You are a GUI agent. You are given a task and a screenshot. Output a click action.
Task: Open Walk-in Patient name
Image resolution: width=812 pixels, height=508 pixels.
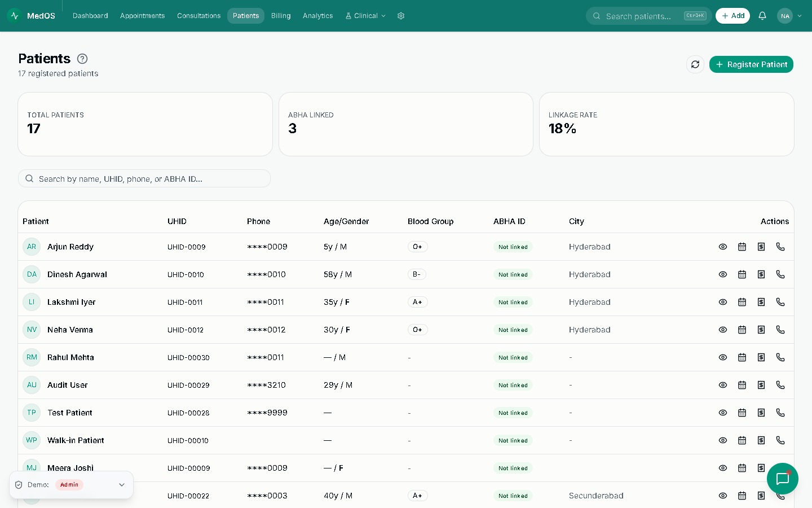click(x=76, y=440)
